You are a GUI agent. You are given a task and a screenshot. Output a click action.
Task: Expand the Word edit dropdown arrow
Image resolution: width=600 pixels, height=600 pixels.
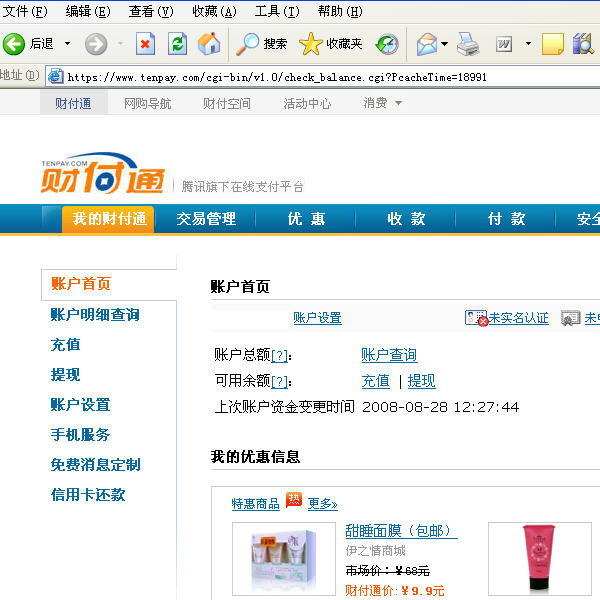point(528,44)
